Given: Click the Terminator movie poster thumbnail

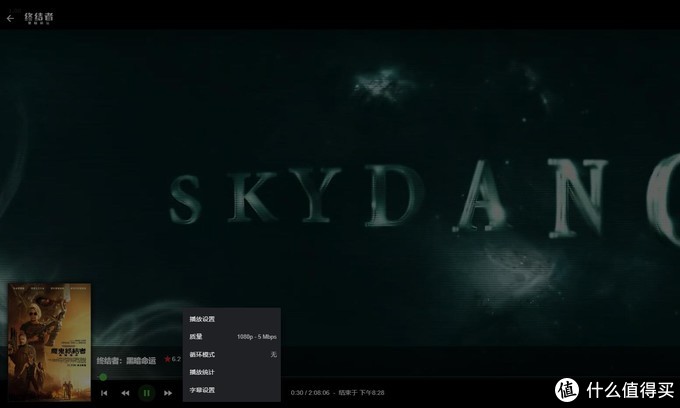Looking at the screenshot, I should 49,342.
